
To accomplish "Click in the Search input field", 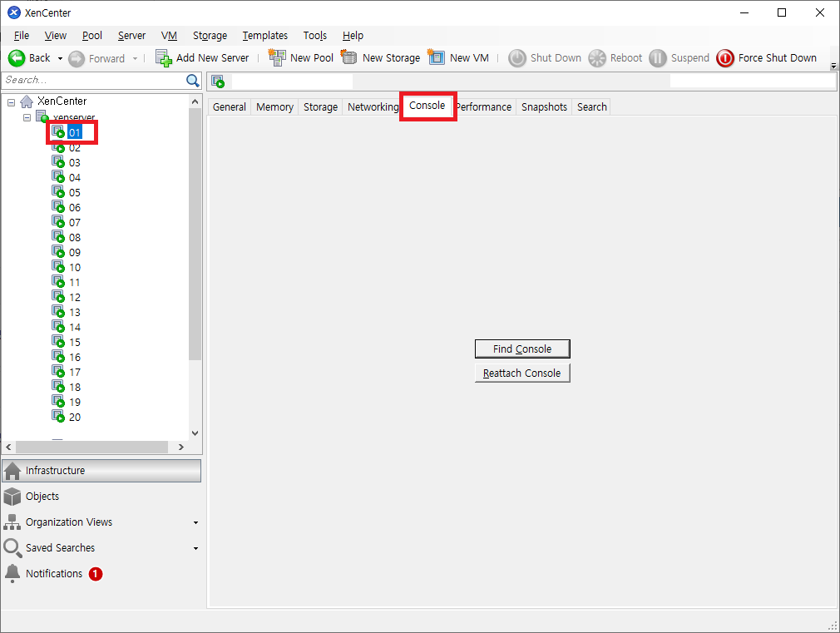I will tap(94, 81).
